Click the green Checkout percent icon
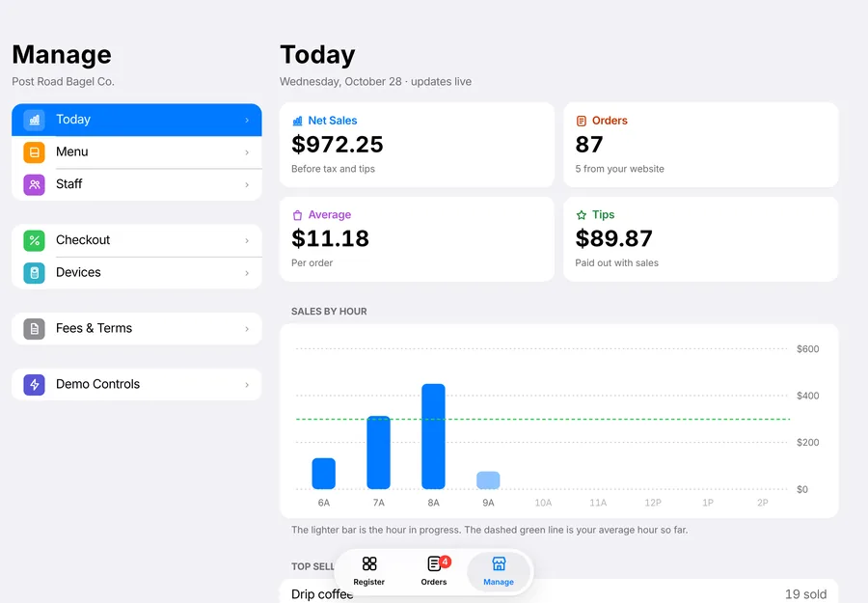The height and width of the screenshot is (603, 868). tap(35, 240)
